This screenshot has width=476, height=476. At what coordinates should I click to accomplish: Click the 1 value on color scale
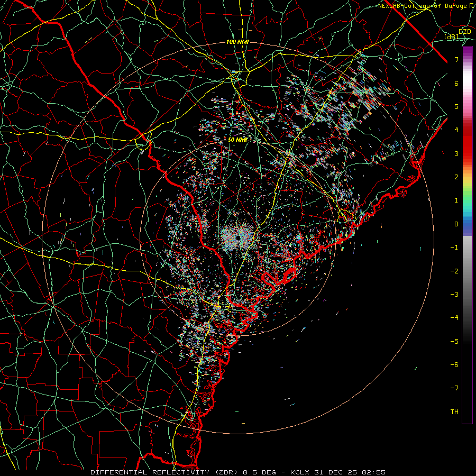coord(456,200)
